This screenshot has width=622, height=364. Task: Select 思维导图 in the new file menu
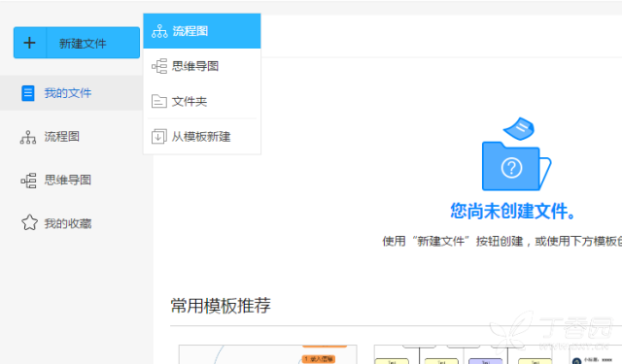tap(202, 66)
